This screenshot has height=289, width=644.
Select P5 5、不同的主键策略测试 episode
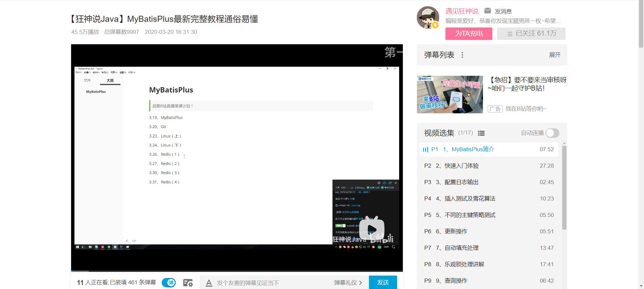[489, 215]
